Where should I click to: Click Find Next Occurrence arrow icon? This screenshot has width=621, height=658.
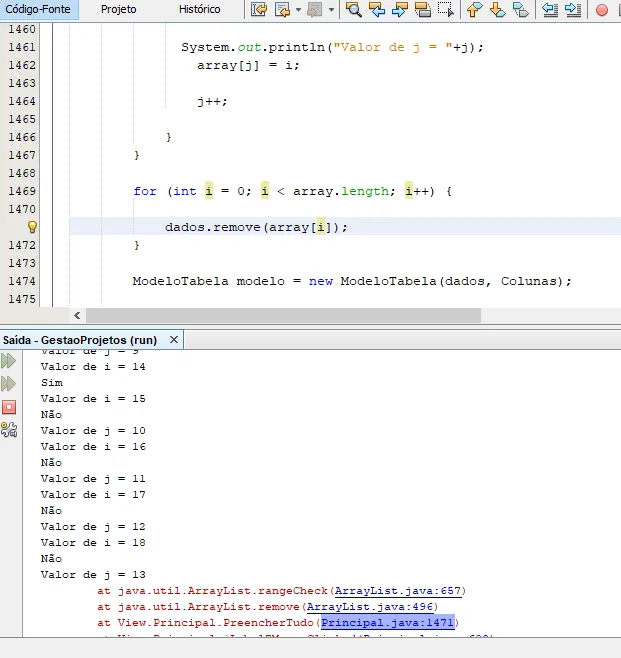pyautogui.click(x=399, y=10)
